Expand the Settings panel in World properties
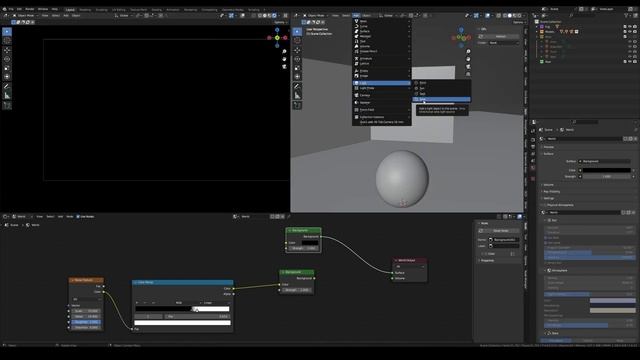The image size is (640, 360). [549, 198]
